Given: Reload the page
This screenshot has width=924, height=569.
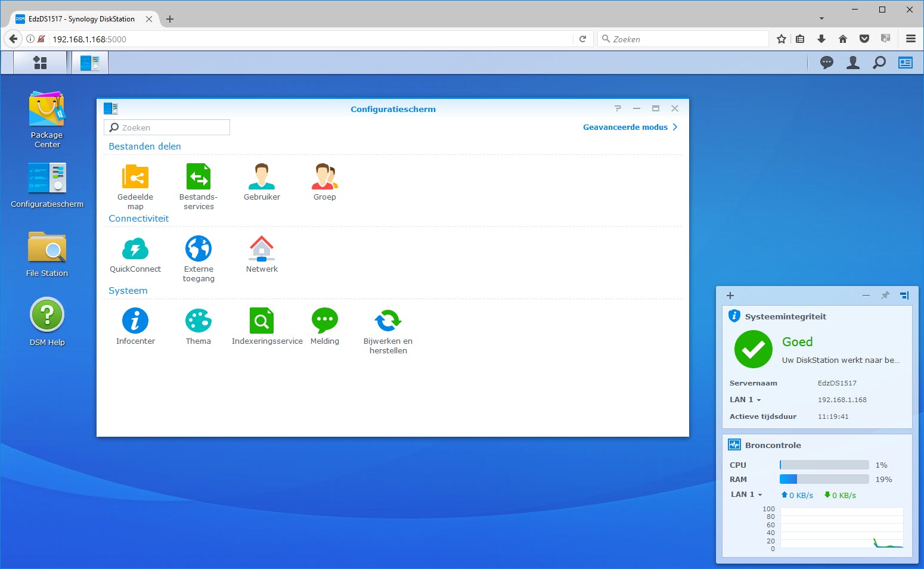Looking at the screenshot, I should 583,39.
